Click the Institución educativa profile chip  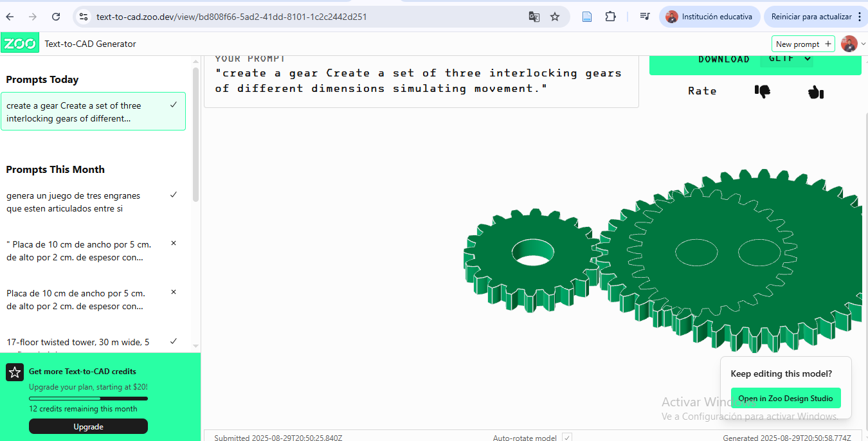tap(710, 17)
